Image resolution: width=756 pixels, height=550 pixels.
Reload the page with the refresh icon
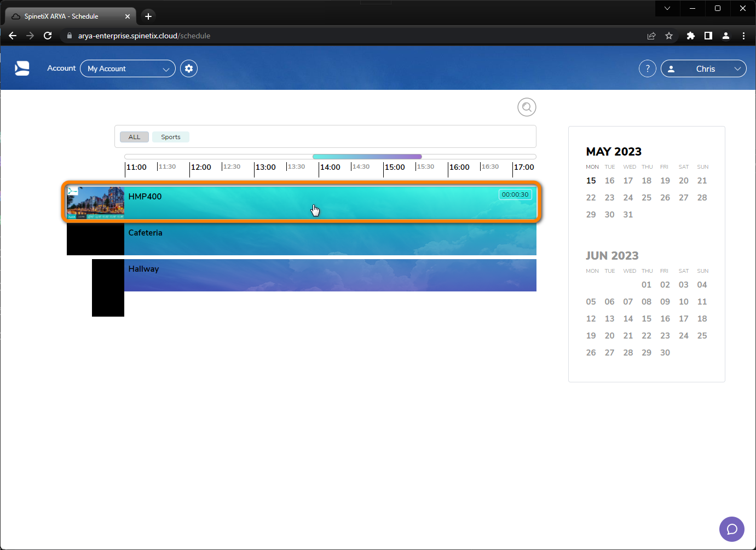[x=48, y=36]
